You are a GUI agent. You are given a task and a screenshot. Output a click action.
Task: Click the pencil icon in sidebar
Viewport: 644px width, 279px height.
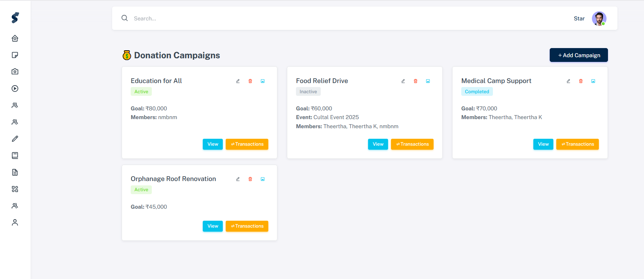pos(15,139)
